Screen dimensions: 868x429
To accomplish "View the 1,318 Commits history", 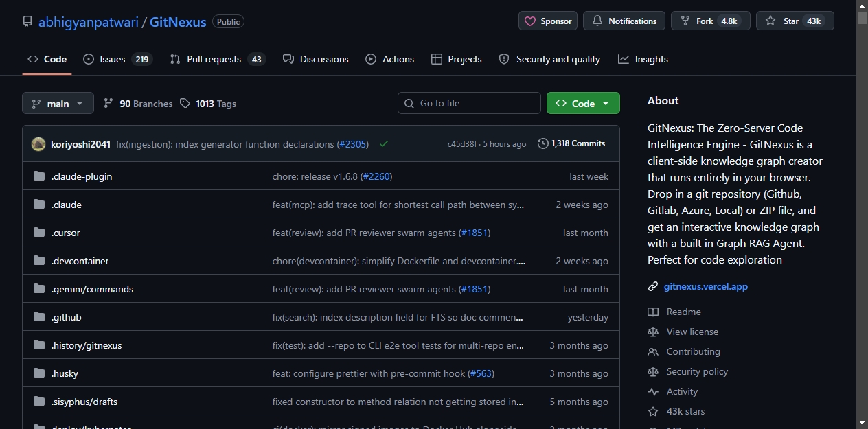I will [571, 143].
